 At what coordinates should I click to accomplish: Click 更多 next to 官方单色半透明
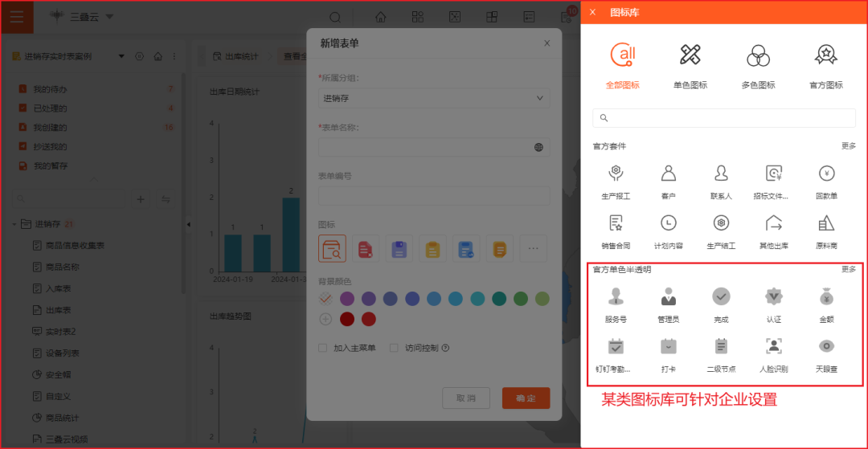pos(849,269)
